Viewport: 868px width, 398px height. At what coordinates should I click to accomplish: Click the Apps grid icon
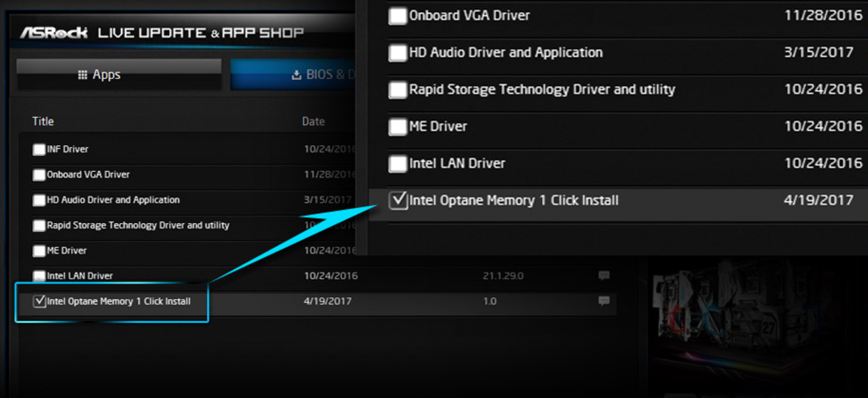(82, 75)
